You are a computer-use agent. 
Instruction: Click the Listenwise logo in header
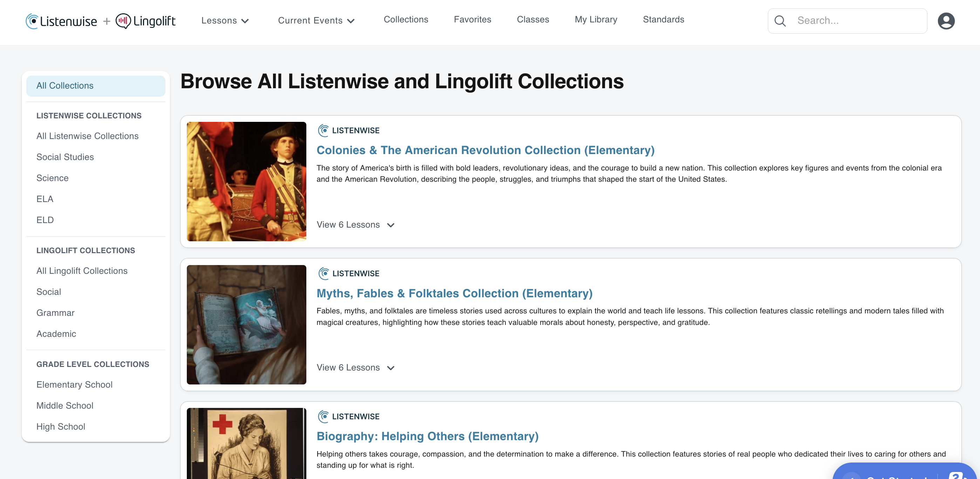(61, 21)
